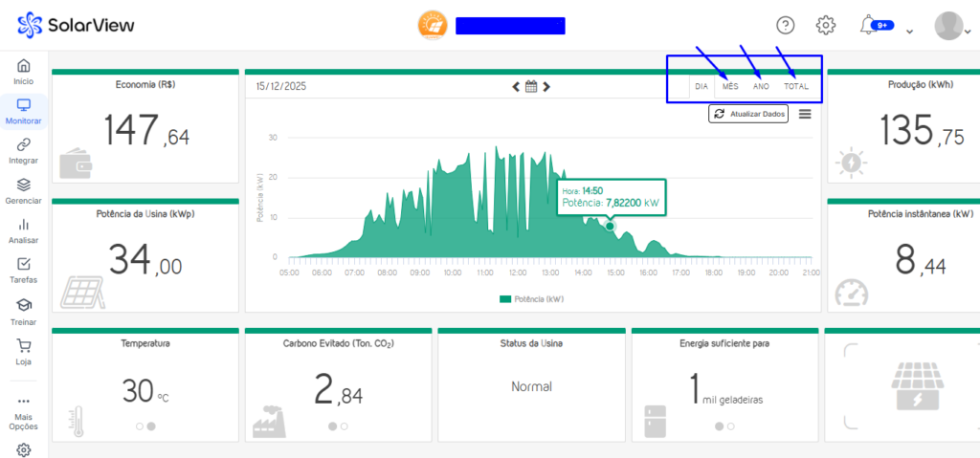This screenshot has height=458, width=980.
Task: Select the Integrar link icon
Action: coord(23,144)
